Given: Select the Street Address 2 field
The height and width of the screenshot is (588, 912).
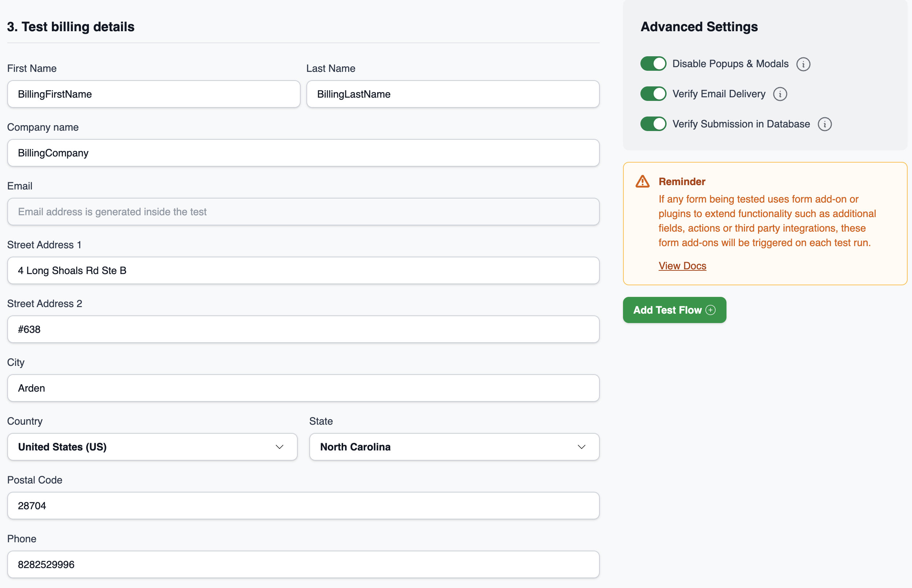Looking at the screenshot, I should 303,330.
